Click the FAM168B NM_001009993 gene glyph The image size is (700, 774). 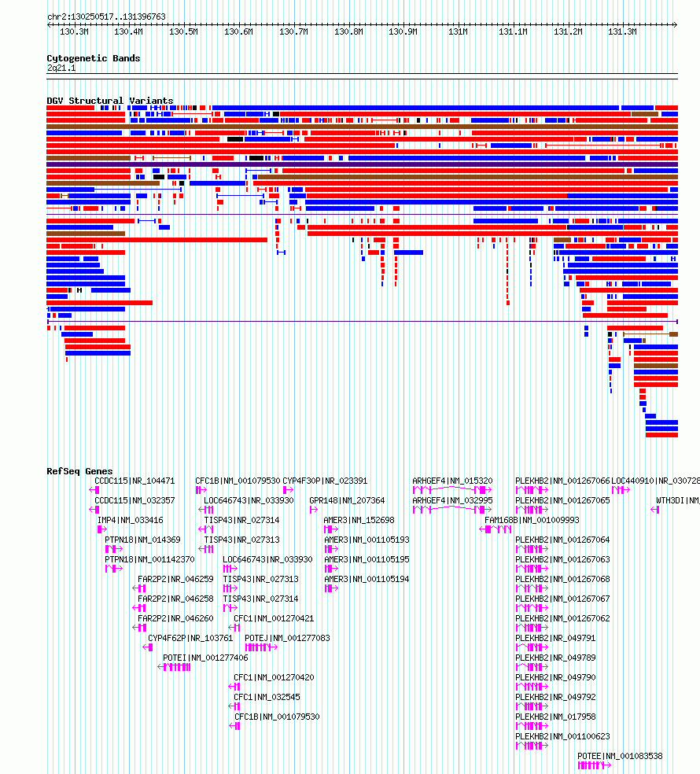(x=496, y=529)
